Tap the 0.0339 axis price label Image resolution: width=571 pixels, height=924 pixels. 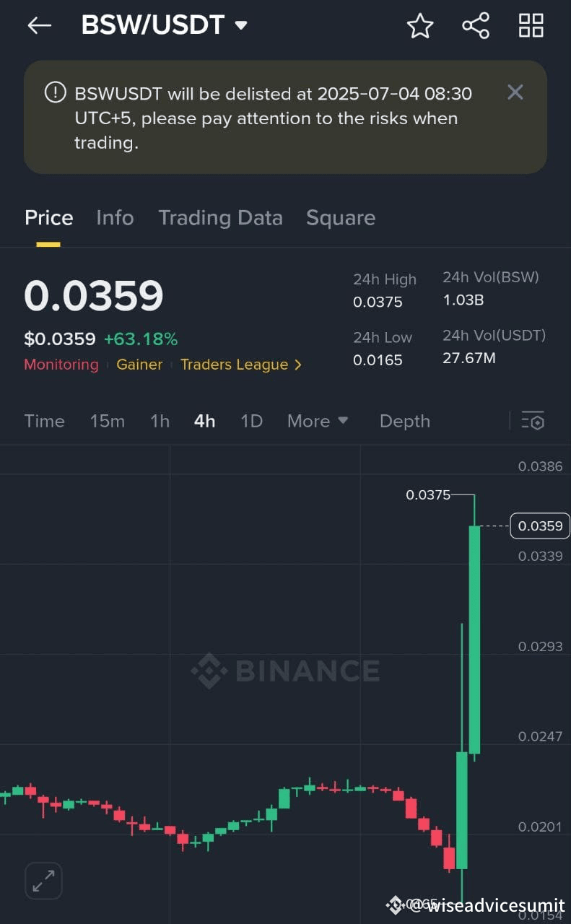point(540,556)
